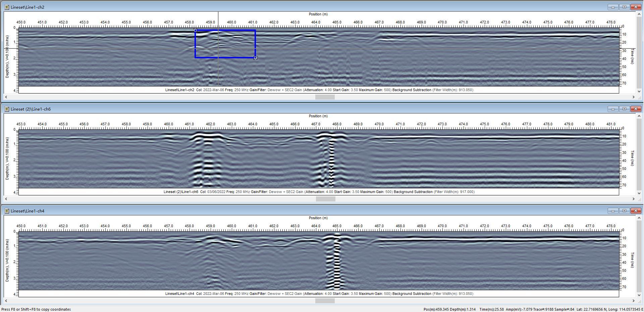Click the Time (ns) axis label in Line1-ch4
Viewport: 644px width, 312px height.
coord(633,260)
